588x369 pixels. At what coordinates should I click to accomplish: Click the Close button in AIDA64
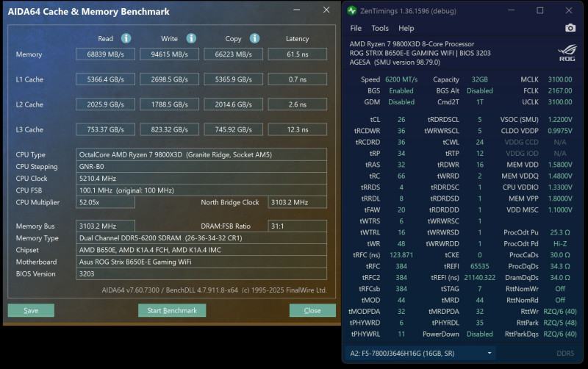[x=312, y=310]
